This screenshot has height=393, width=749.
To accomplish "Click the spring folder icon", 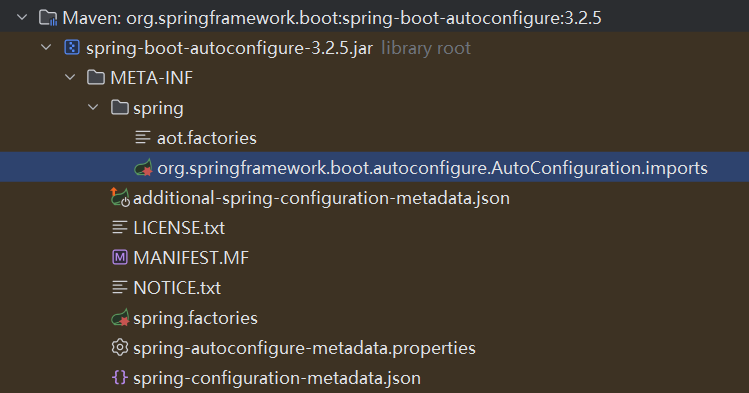I will point(120,107).
